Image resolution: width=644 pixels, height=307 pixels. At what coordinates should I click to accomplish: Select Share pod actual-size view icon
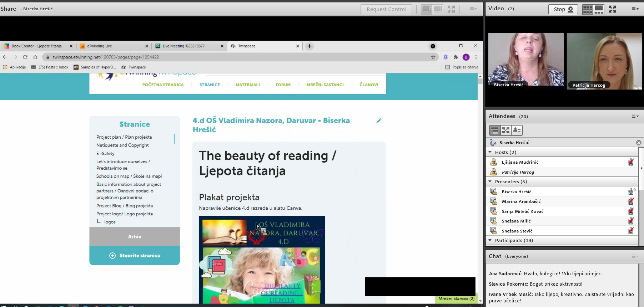click(x=438, y=9)
